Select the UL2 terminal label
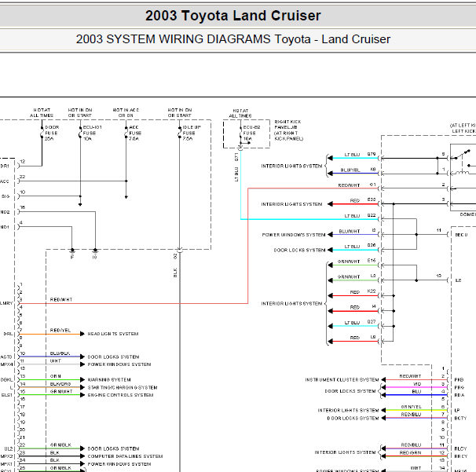The image size is (476, 472). coord(9,448)
